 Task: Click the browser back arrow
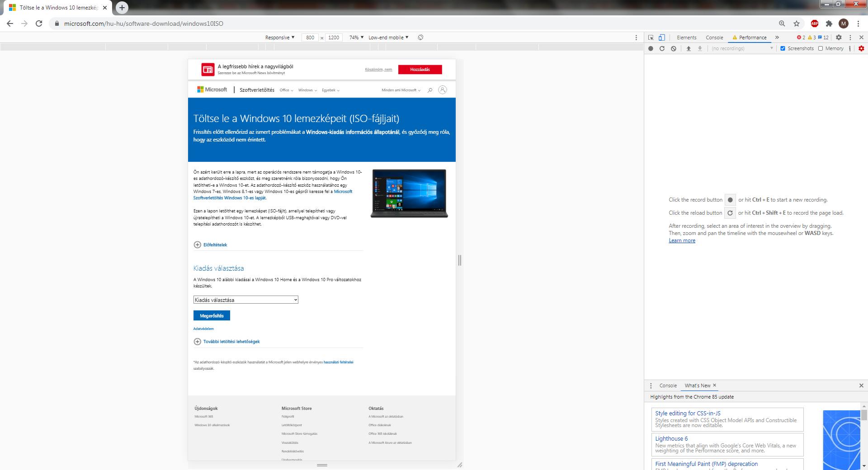[x=10, y=23]
